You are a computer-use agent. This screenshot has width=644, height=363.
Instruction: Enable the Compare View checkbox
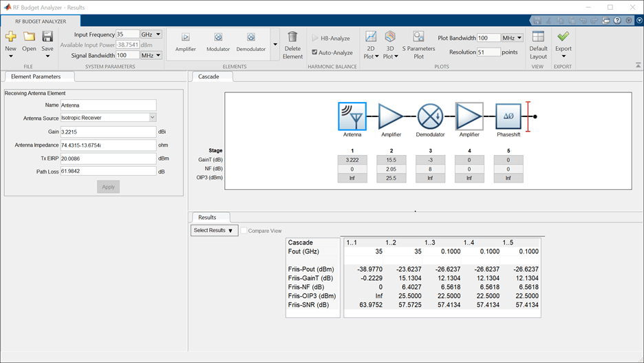pos(244,231)
